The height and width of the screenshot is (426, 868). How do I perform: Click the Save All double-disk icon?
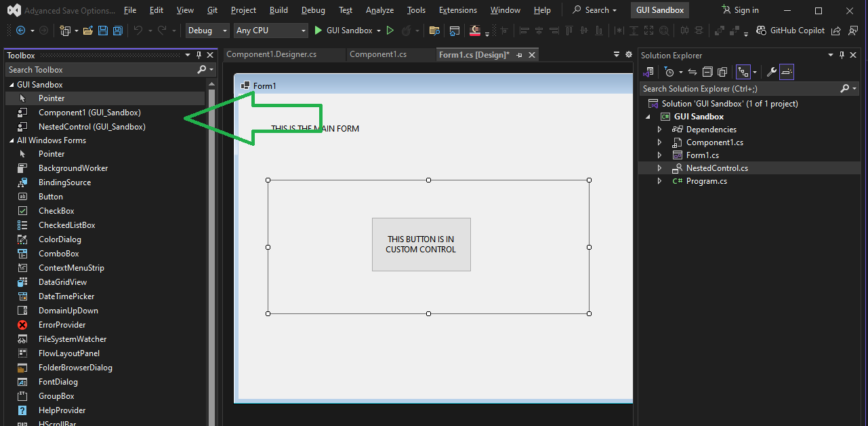pyautogui.click(x=118, y=31)
